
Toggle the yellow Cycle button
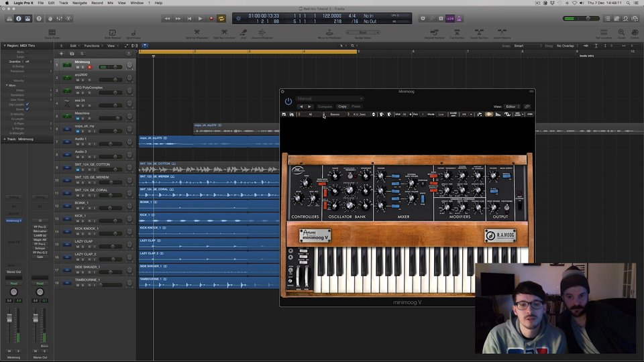click(221, 19)
